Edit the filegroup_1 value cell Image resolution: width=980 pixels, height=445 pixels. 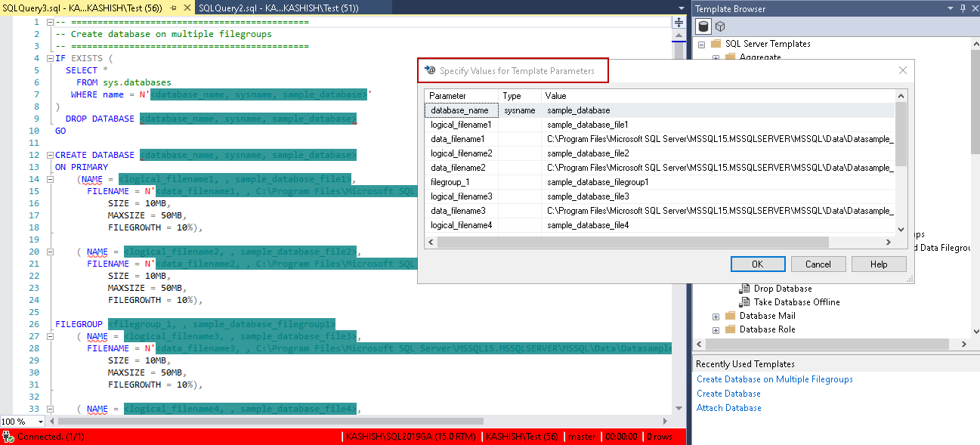(719, 182)
